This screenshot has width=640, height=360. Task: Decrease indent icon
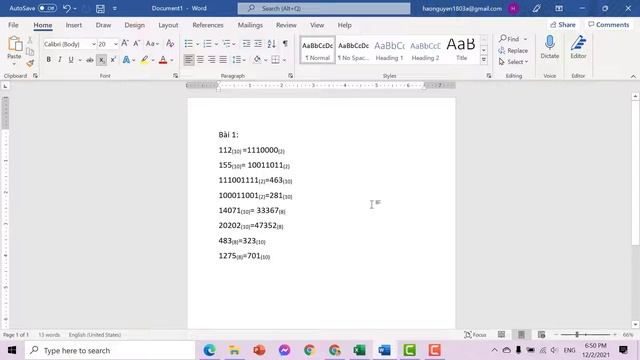pos(247,44)
